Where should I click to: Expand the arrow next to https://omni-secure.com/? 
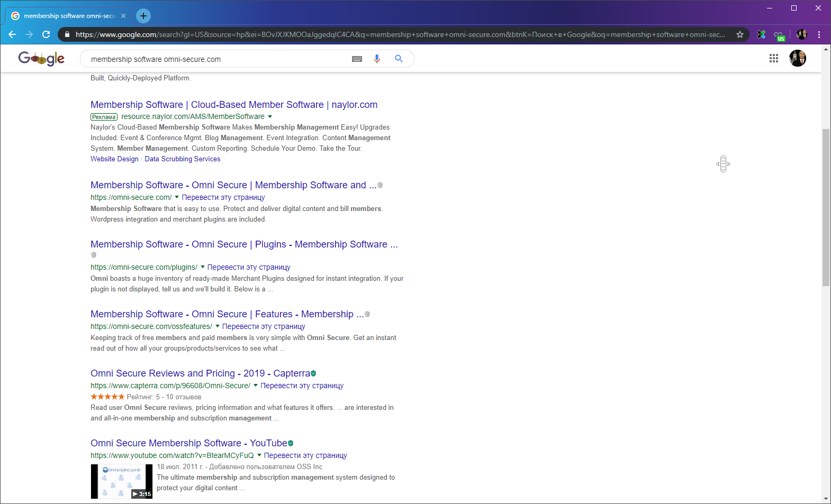pyautogui.click(x=177, y=197)
